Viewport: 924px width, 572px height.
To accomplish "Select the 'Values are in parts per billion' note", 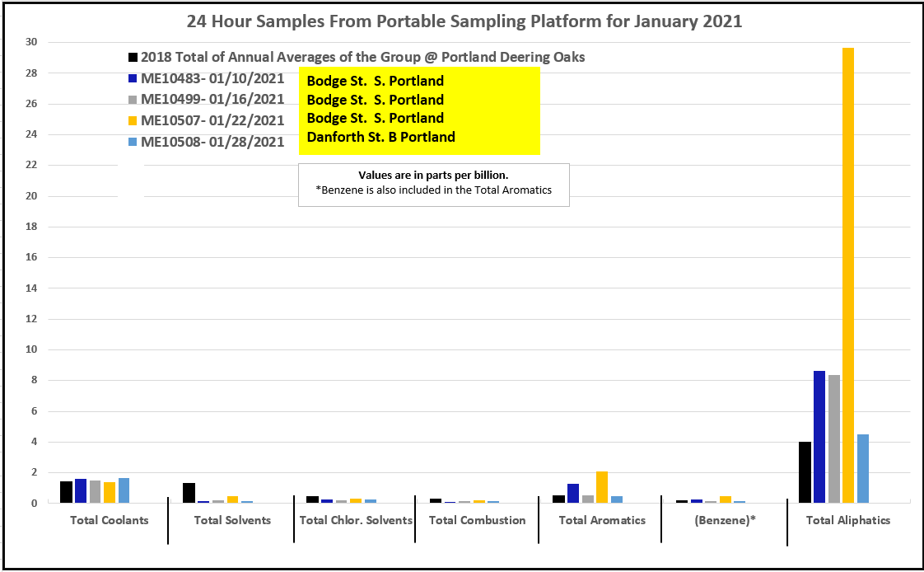I will pyautogui.click(x=433, y=176).
